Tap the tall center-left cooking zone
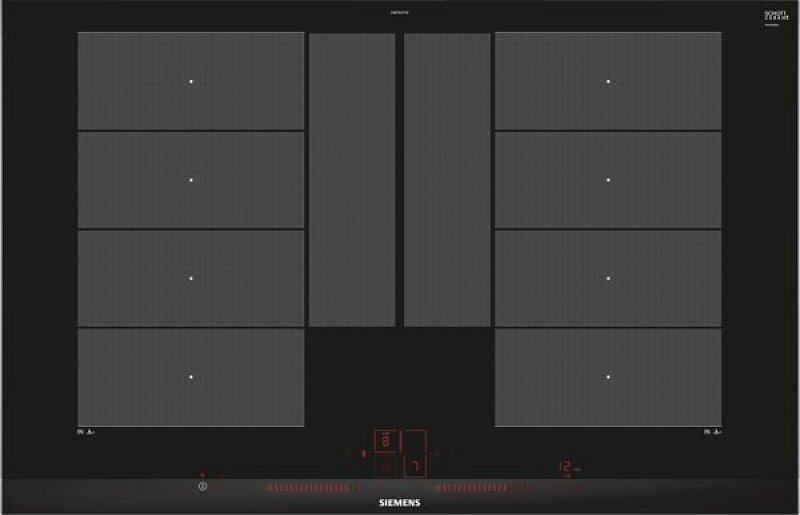Screen dimensions: 800x515 pyautogui.click(x=352, y=180)
